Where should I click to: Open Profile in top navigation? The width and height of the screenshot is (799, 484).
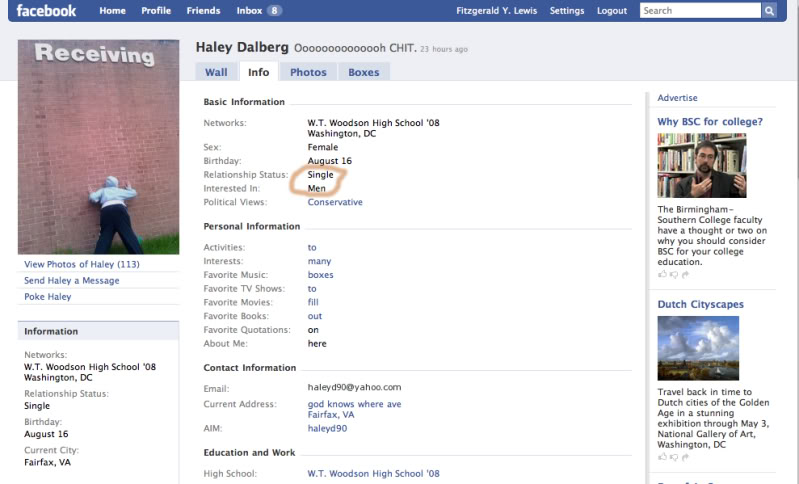pos(156,11)
